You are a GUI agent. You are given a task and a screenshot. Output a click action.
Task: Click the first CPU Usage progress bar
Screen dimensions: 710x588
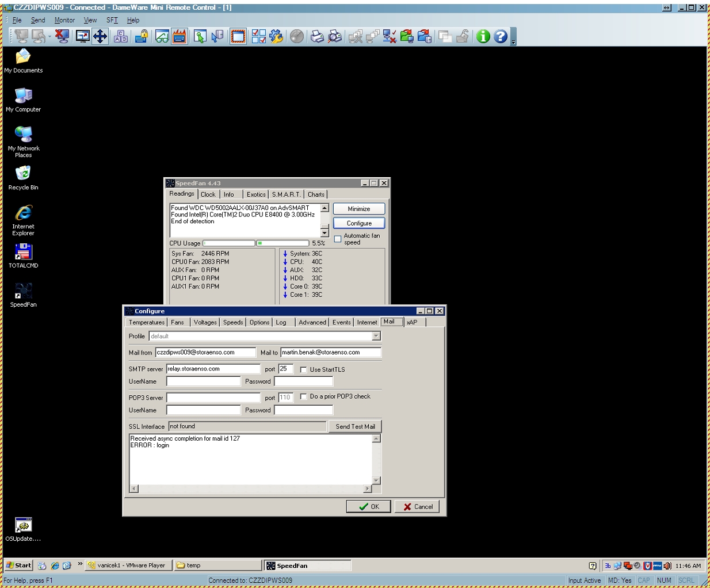[x=228, y=243]
